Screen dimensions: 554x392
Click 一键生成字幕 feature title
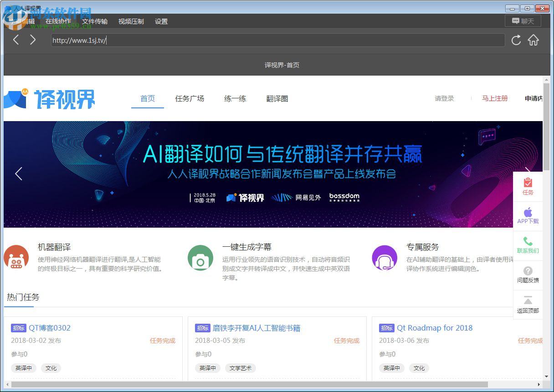tap(247, 247)
